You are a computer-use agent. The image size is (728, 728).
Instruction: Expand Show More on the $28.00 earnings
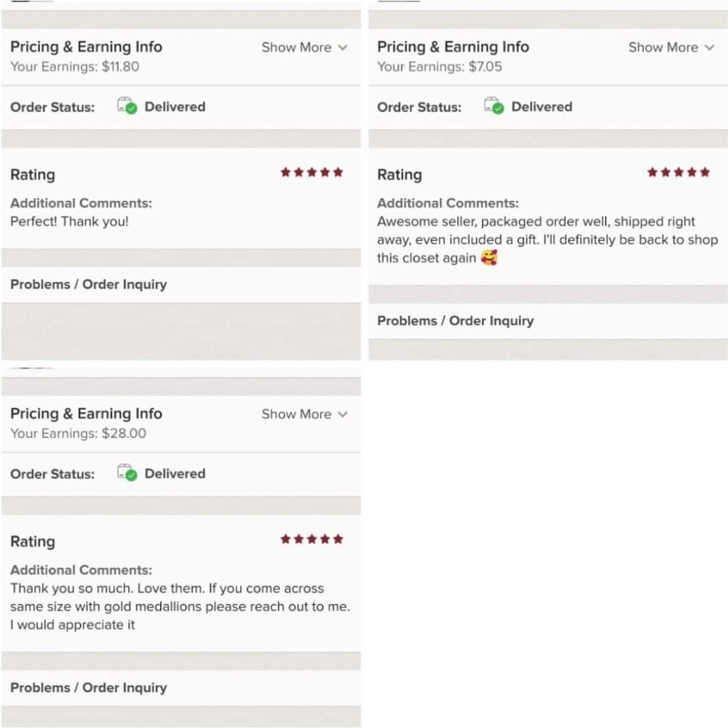click(304, 414)
